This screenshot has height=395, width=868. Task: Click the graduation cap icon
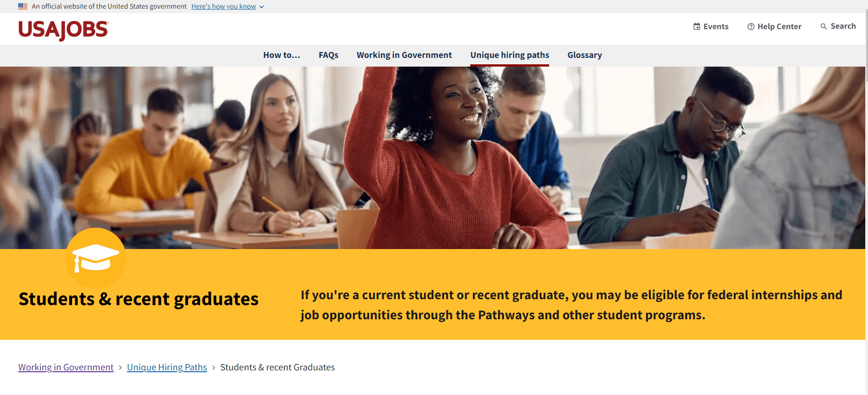click(x=96, y=258)
